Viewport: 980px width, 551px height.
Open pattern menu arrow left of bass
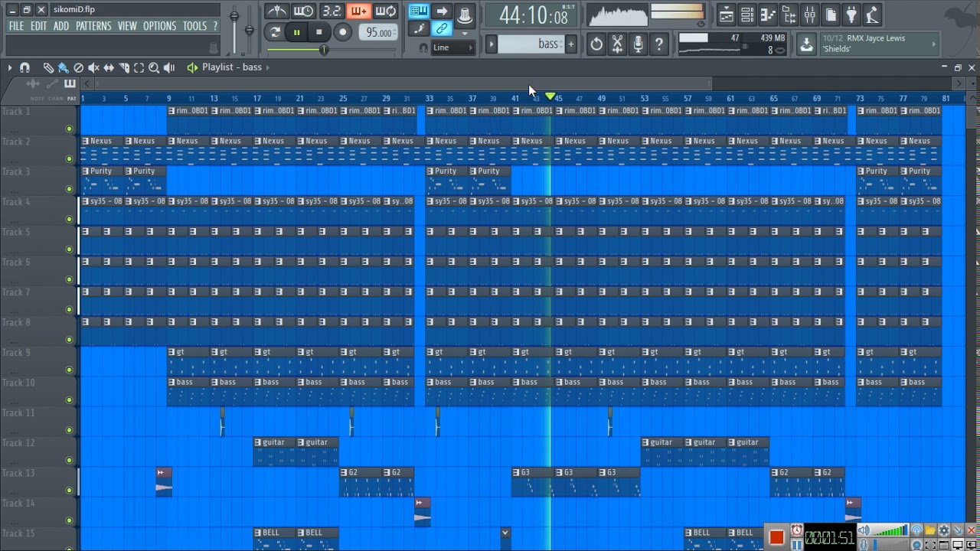tap(492, 44)
